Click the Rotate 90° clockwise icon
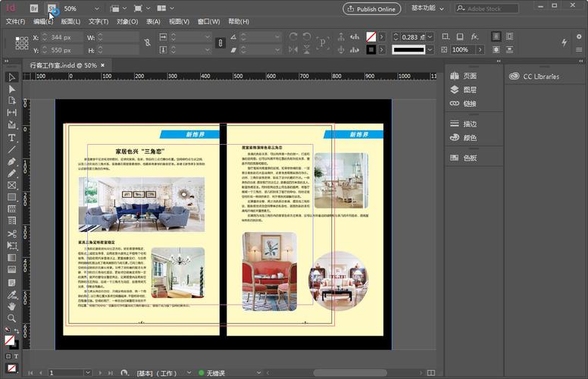 pyautogui.click(x=293, y=36)
